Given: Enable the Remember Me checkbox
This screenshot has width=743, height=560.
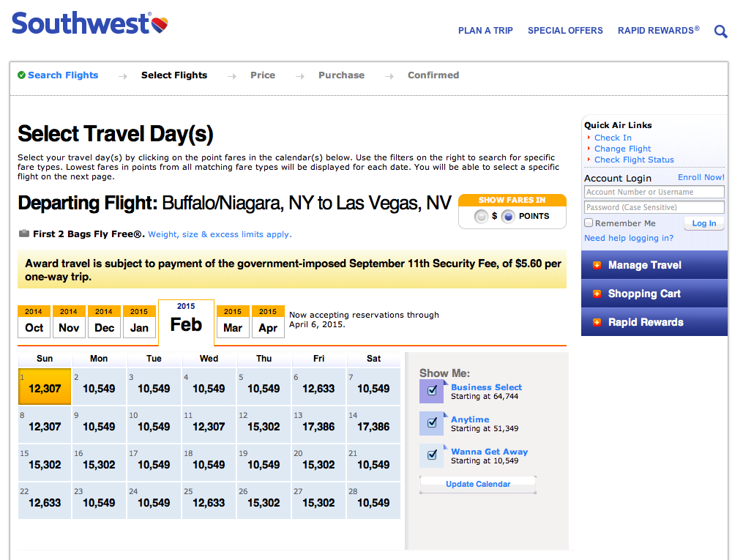Looking at the screenshot, I should tap(589, 223).
